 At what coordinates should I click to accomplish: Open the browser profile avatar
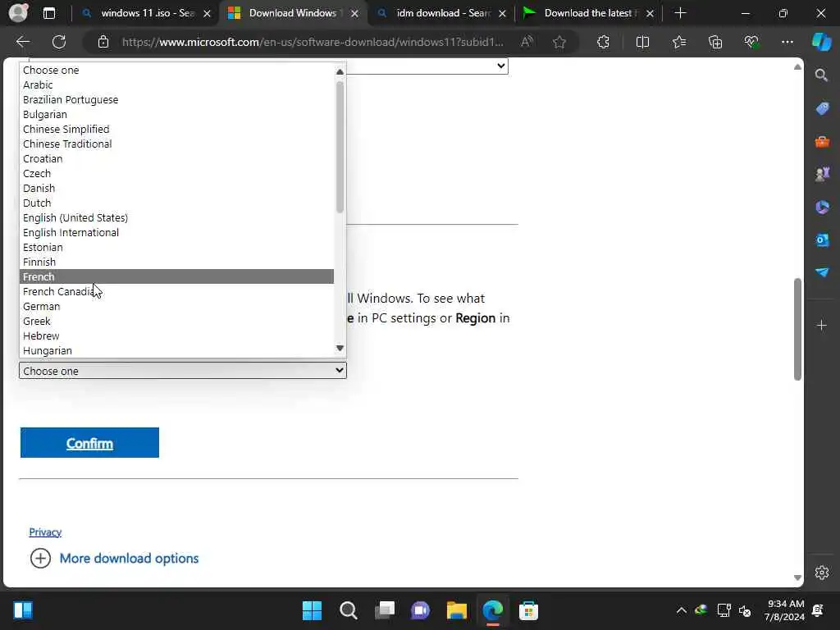click(18, 13)
